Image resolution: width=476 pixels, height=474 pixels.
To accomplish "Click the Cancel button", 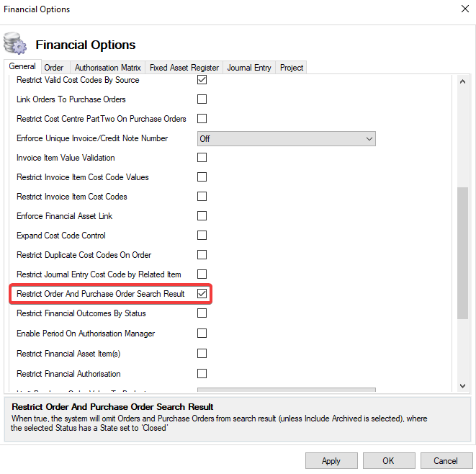I will [446, 460].
